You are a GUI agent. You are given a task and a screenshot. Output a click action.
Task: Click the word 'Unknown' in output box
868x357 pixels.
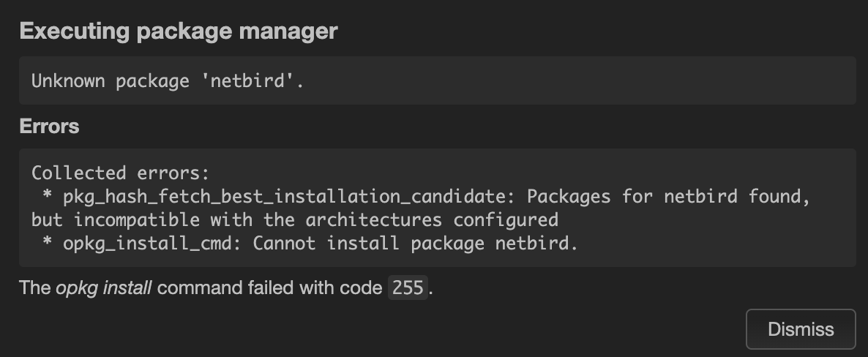tap(68, 80)
